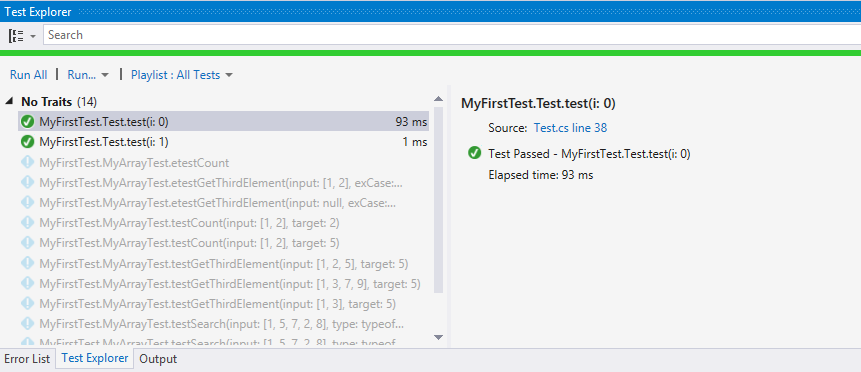Click scroll down arrow of test list

coord(438,337)
